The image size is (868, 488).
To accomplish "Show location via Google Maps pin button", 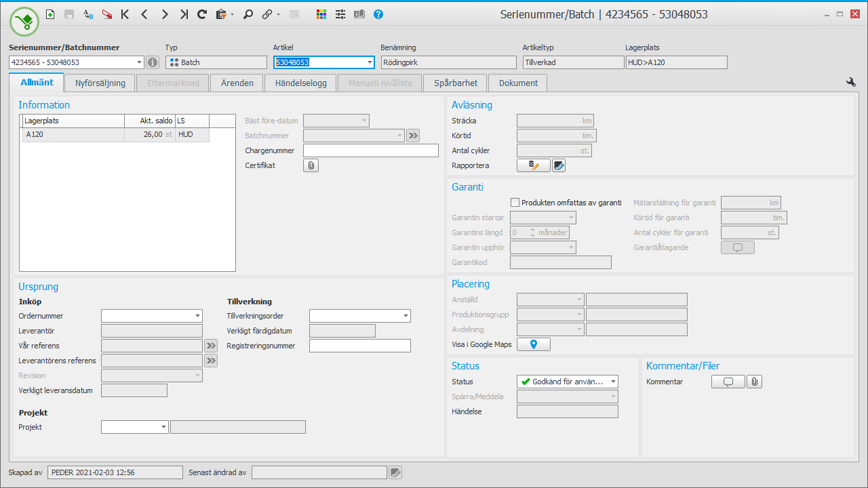I will pos(534,344).
